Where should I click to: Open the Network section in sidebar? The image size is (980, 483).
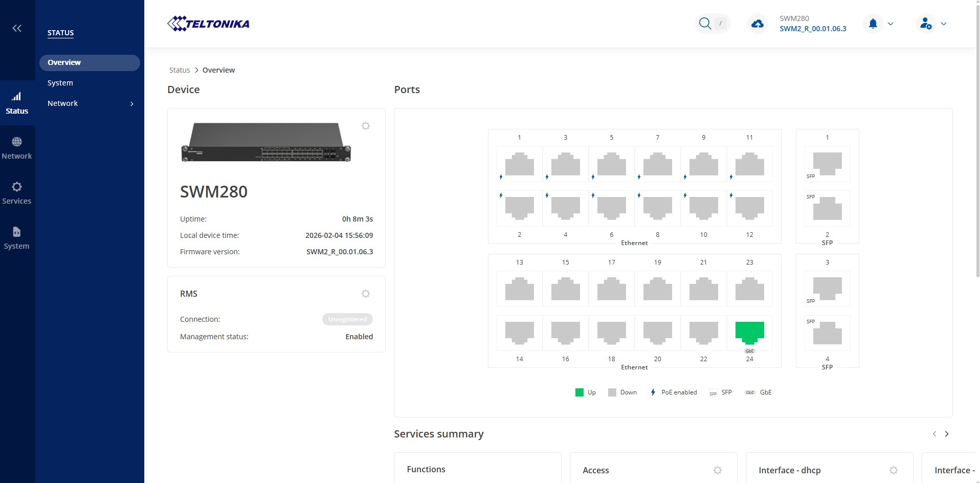(x=17, y=147)
